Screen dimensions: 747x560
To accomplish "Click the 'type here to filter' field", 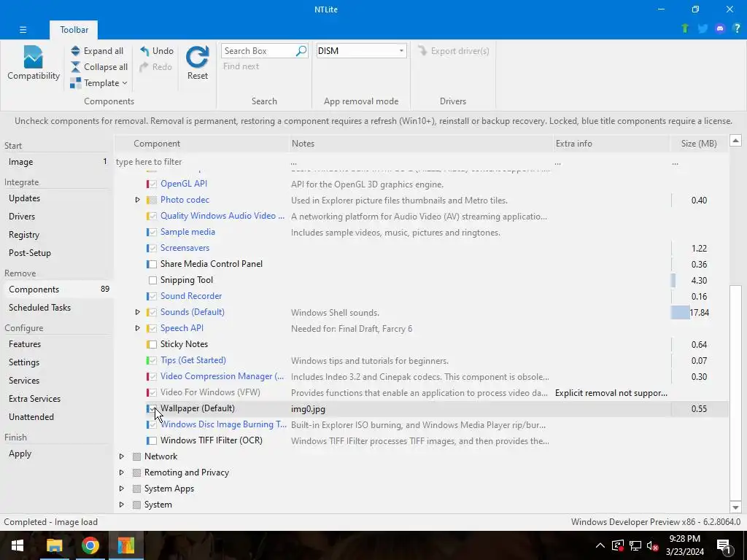I will (202, 162).
